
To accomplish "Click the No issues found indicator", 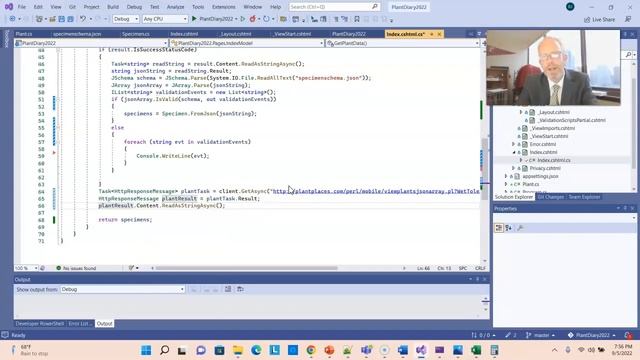I will click(76, 268).
